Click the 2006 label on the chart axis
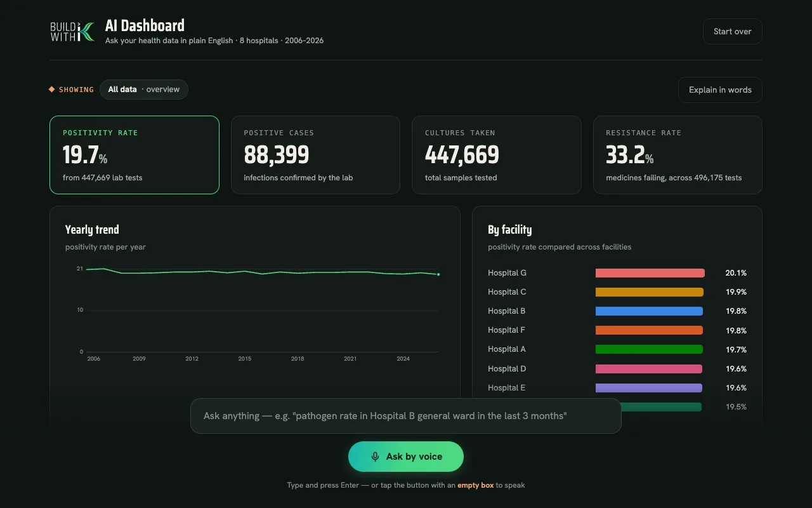Screen dimensions: 812x508 pos(94,359)
